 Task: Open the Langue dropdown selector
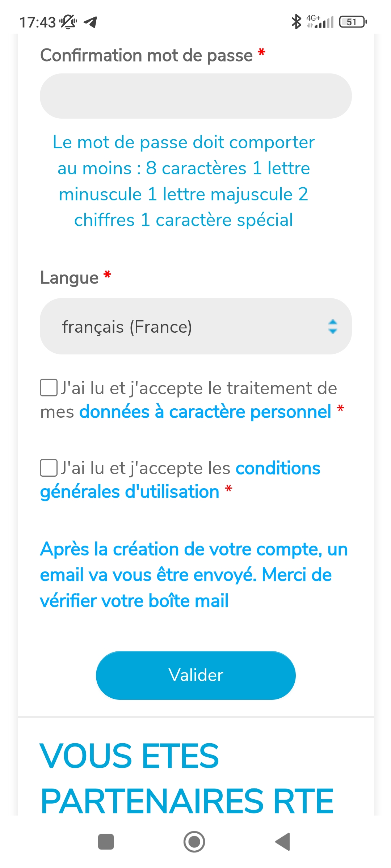[x=195, y=326]
